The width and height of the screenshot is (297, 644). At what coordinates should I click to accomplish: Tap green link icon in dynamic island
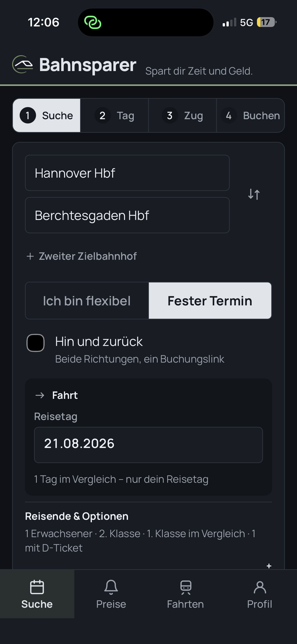pyautogui.click(x=93, y=22)
